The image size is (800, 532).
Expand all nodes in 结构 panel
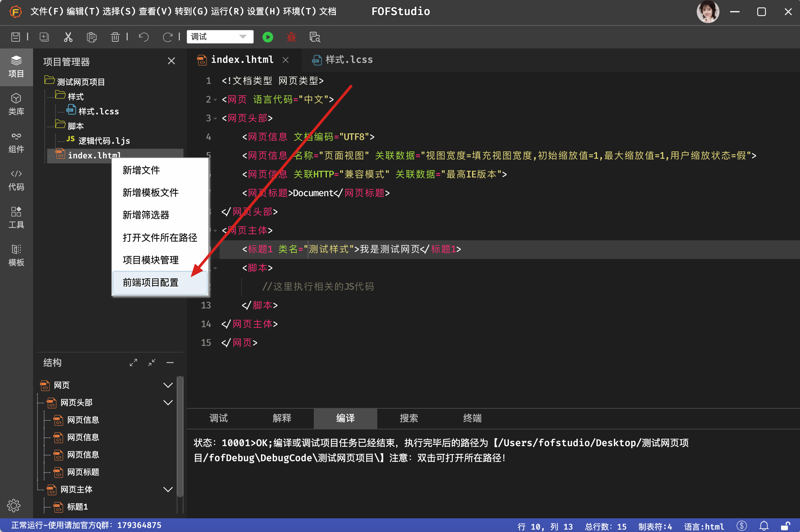point(133,363)
